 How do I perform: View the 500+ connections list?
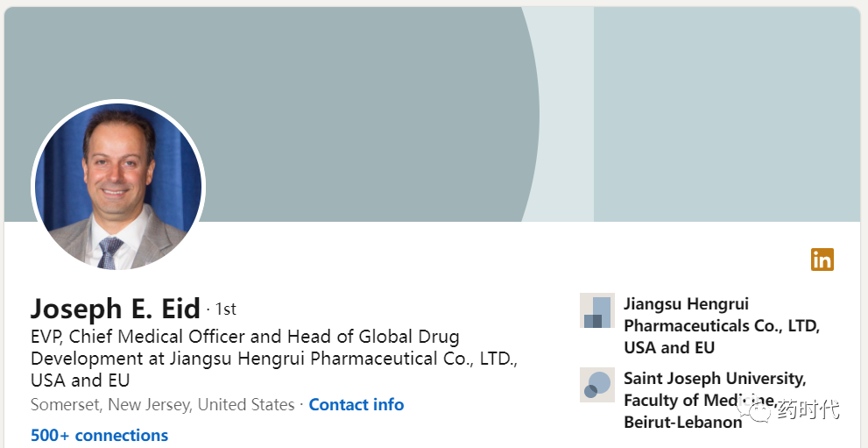99,435
